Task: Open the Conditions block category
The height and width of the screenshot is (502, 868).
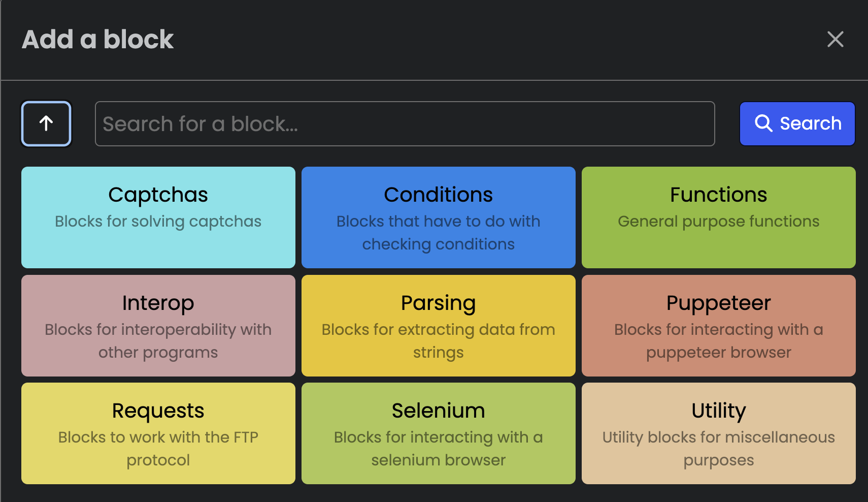Action: [x=438, y=217]
